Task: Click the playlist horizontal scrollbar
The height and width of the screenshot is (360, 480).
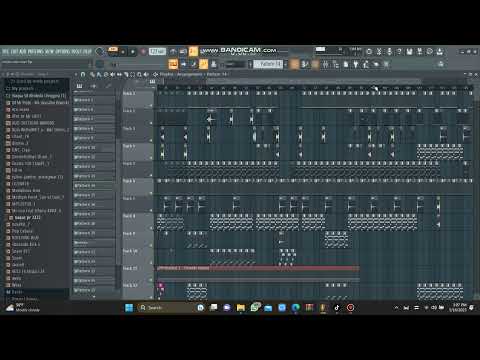Action: [313, 81]
